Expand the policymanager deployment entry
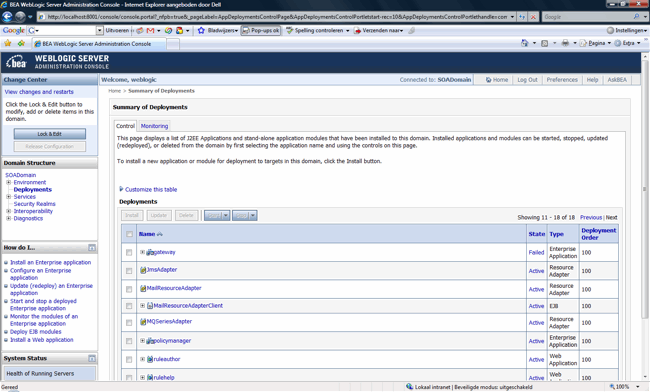The height and width of the screenshot is (392, 650). point(142,341)
